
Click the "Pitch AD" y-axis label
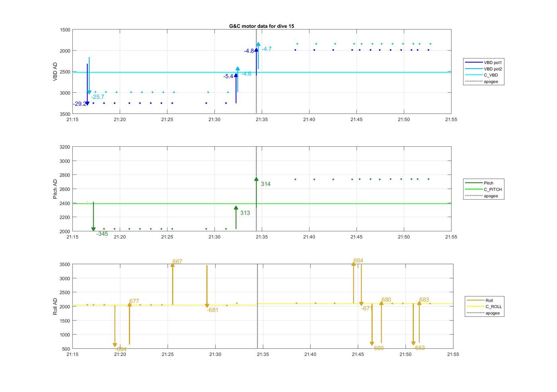click(55, 189)
